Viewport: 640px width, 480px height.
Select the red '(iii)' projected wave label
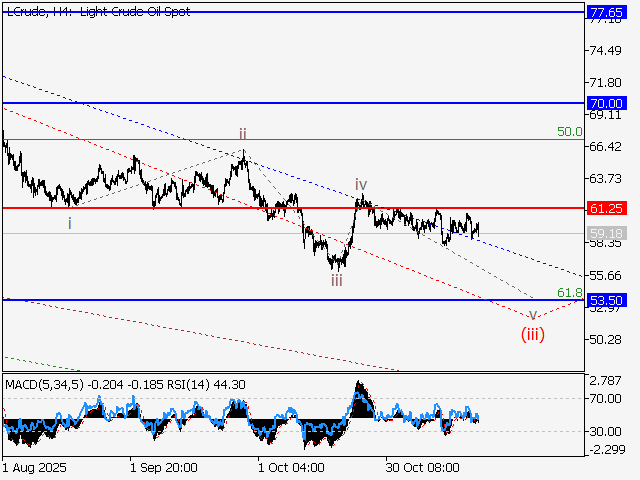tap(532, 334)
